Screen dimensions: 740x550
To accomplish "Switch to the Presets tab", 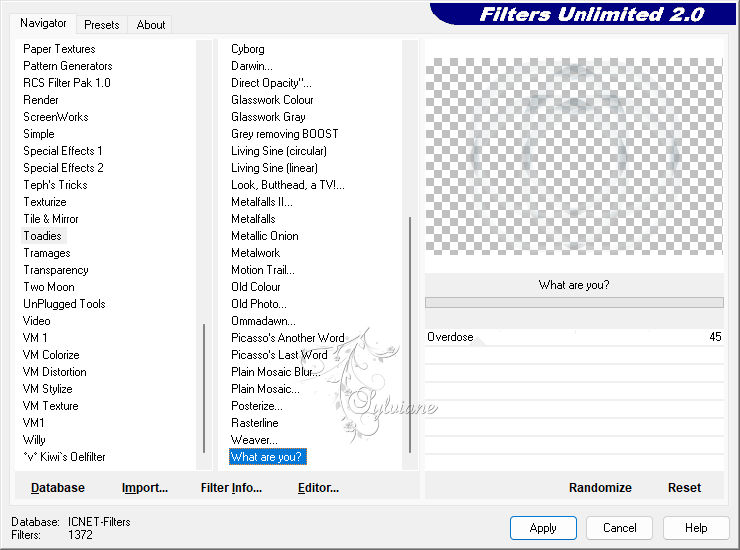I will [101, 25].
